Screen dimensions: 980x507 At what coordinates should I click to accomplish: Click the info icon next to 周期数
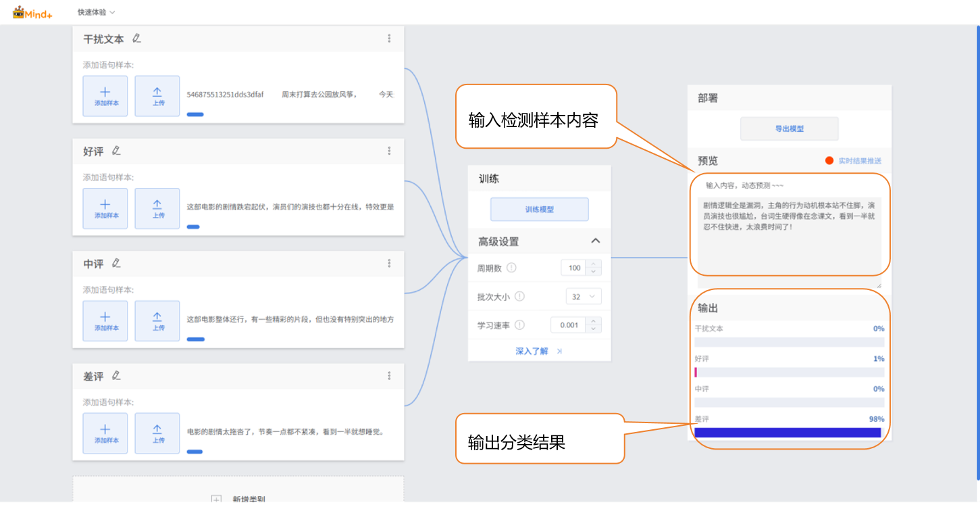coord(511,268)
